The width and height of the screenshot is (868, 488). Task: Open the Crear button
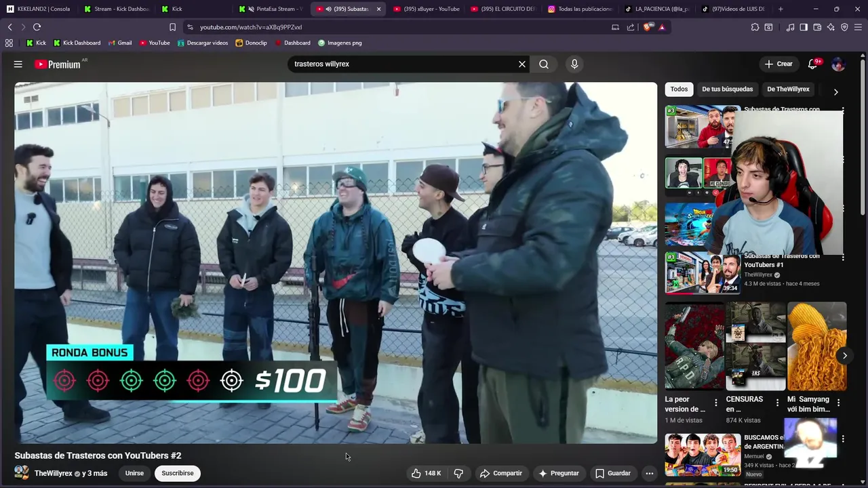coord(778,64)
